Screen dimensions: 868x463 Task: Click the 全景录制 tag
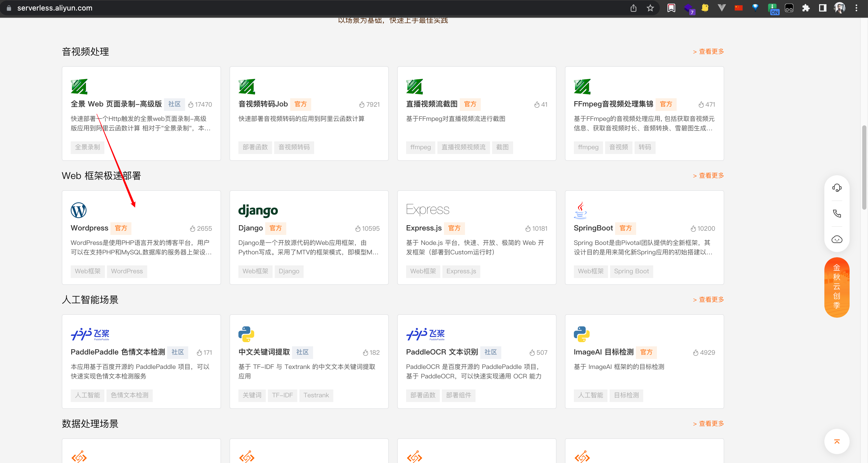(87, 147)
